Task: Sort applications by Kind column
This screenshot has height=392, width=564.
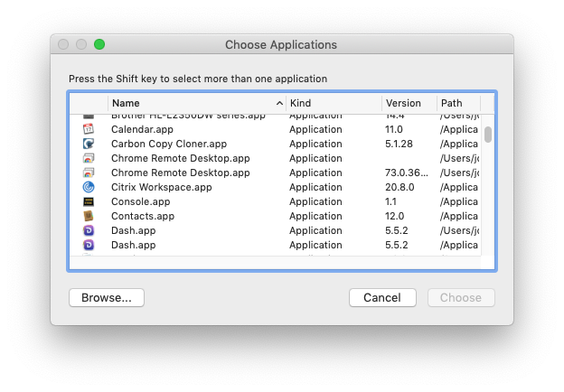Action: tap(333, 104)
